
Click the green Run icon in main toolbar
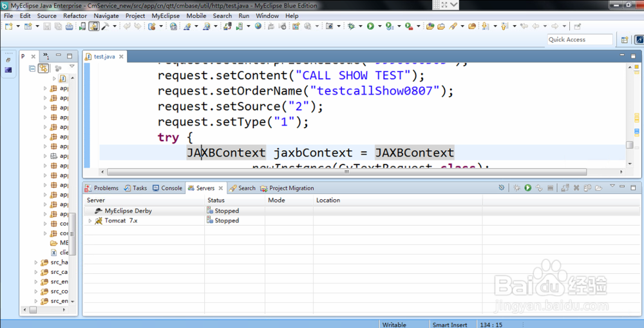[370, 26]
